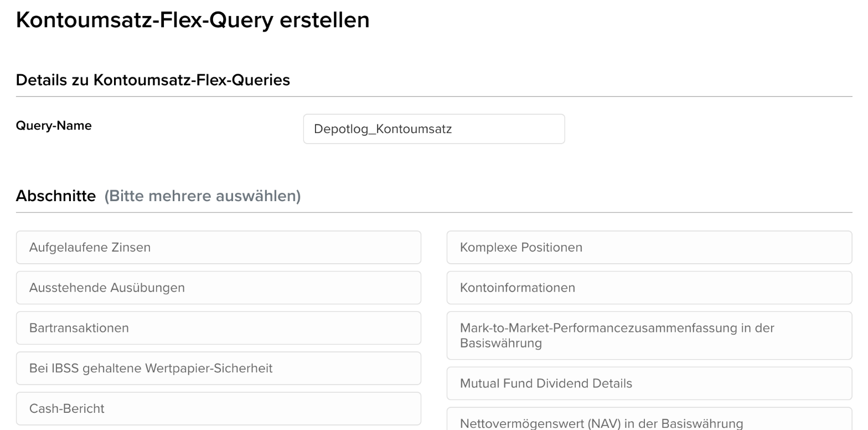Choose the Kontoinformationen section
Viewport: 868px width, 430px height.
[649, 288]
